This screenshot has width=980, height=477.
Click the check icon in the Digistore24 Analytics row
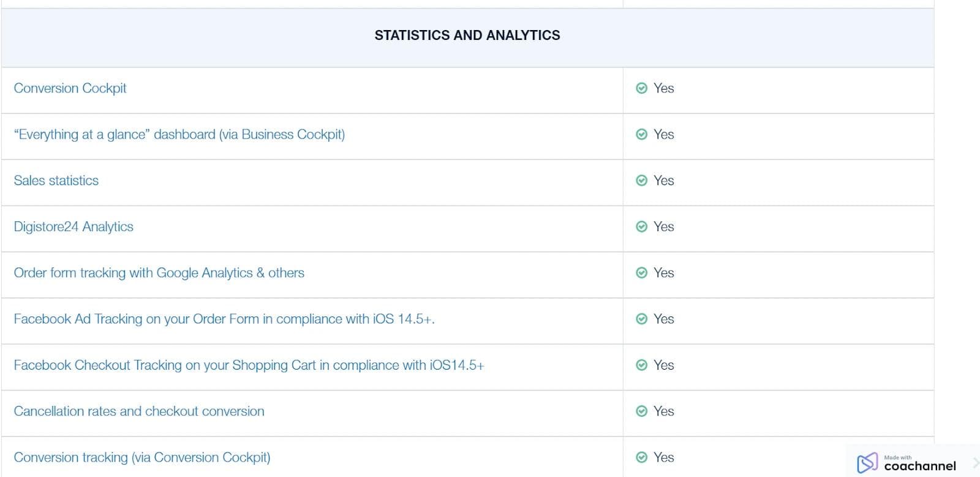[641, 227]
